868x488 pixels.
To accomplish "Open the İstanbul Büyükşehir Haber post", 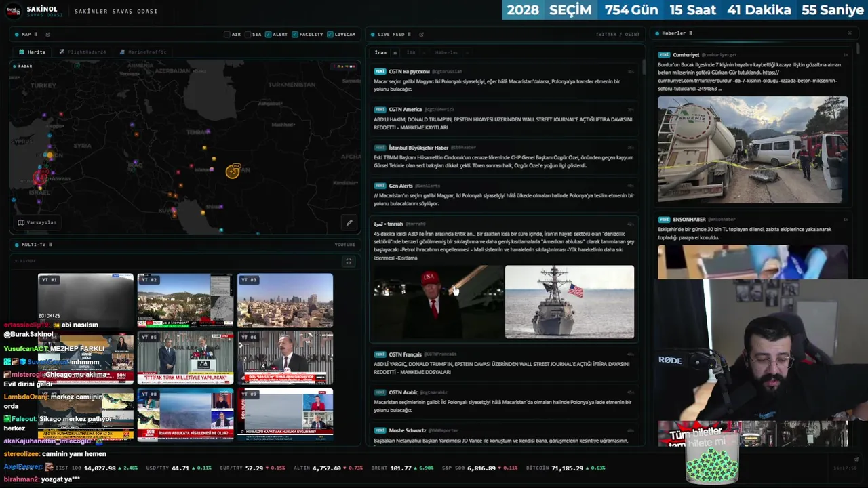I will click(503, 156).
